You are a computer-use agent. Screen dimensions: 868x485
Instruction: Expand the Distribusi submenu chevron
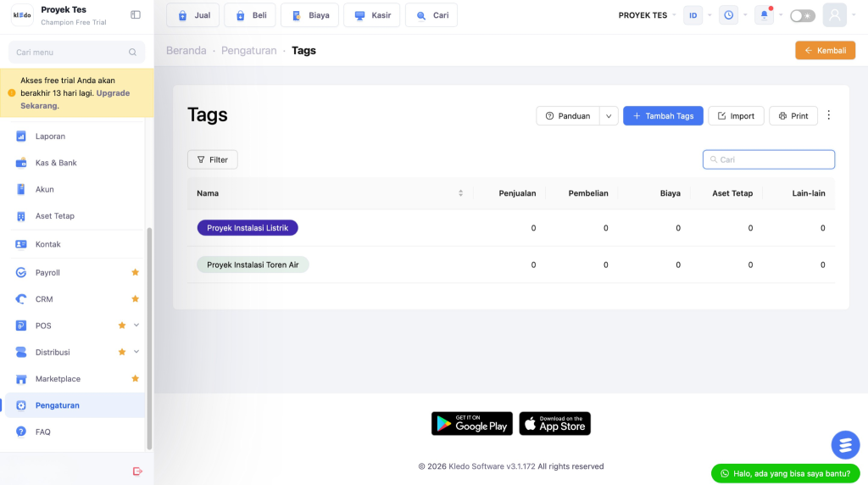[136, 352]
